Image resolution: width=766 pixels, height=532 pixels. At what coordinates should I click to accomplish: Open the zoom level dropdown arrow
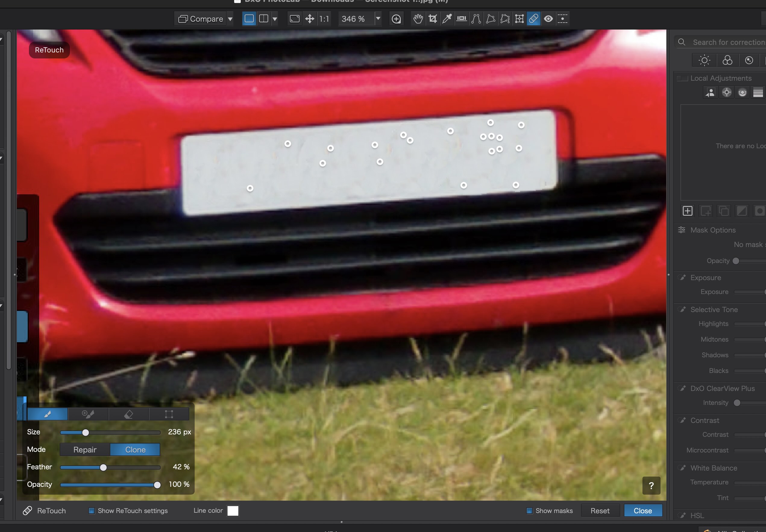click(378, 19)
